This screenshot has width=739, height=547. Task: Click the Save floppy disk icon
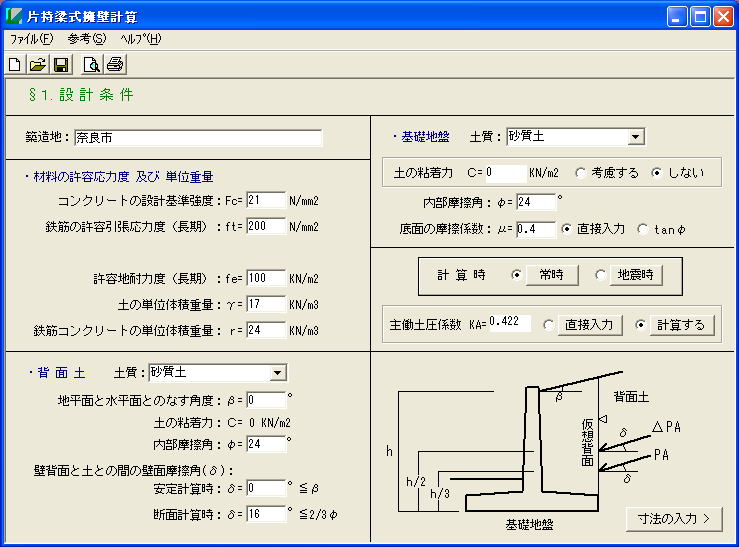pos(60,66)
